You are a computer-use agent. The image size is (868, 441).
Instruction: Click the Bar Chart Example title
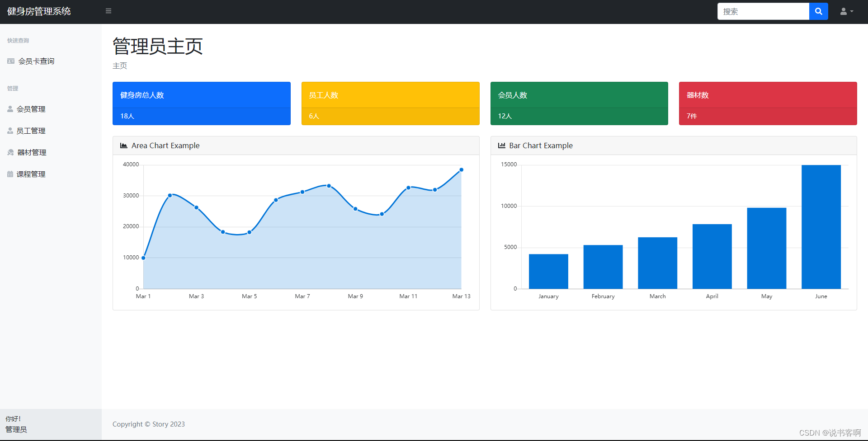point(541,145)
